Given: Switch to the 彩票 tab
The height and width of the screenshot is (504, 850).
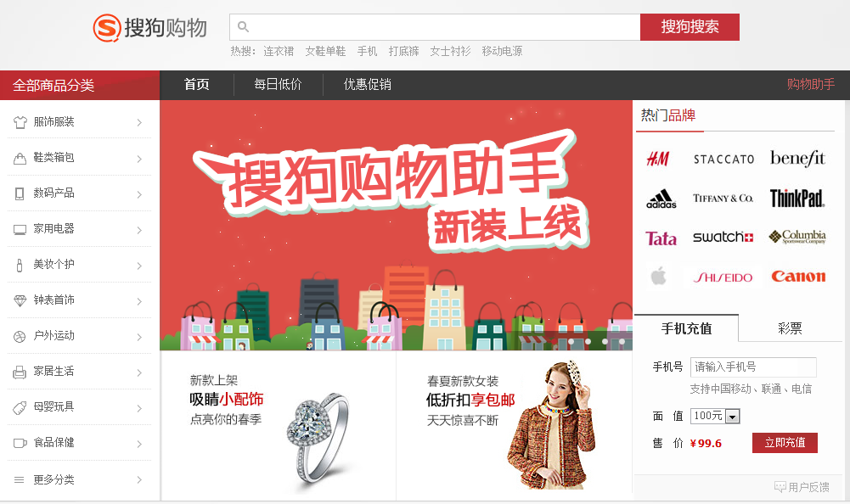Looking at the screenshot, I should click(790, 328).
